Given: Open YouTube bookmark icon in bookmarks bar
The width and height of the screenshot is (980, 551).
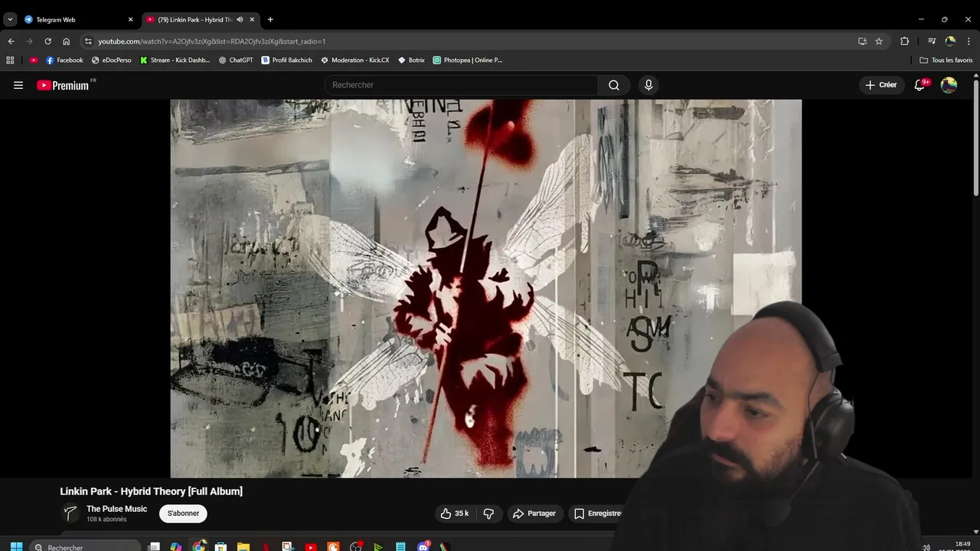Looking at the screenshot, I should click(34, 60).
